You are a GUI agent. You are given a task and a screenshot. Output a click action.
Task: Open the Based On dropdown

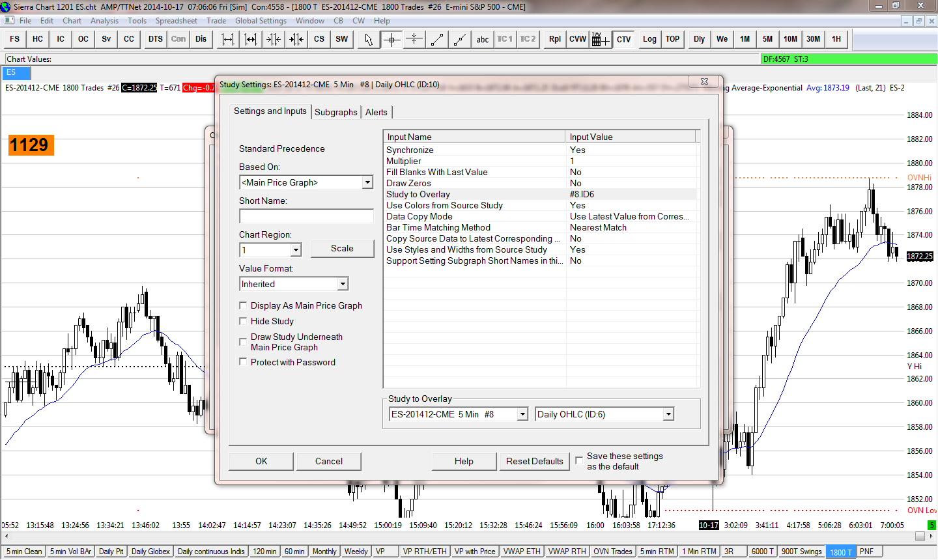tap(367, 182)
